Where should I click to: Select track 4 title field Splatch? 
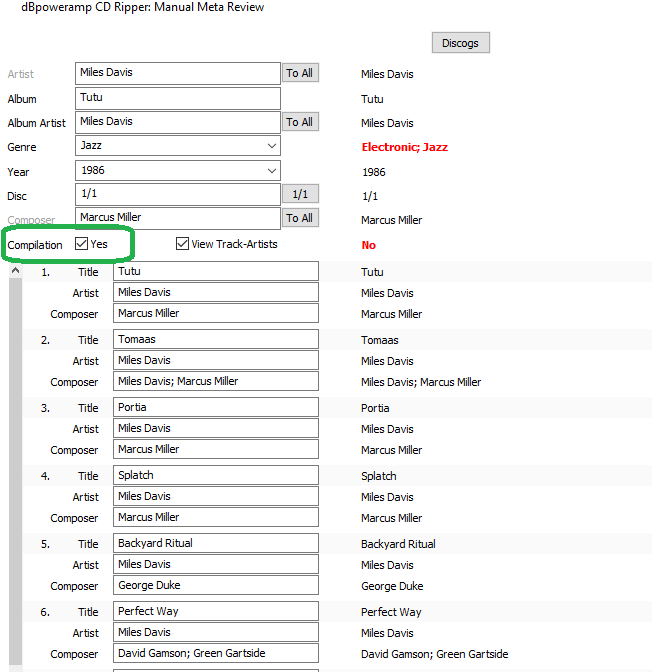pyautogui.click(x=215, y=476)
